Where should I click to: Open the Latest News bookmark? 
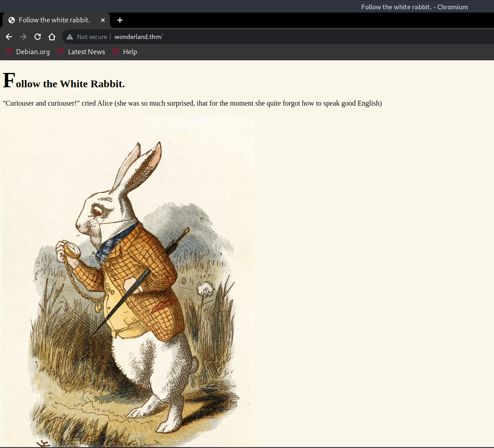pyautogui.click(x=86, y=52)
